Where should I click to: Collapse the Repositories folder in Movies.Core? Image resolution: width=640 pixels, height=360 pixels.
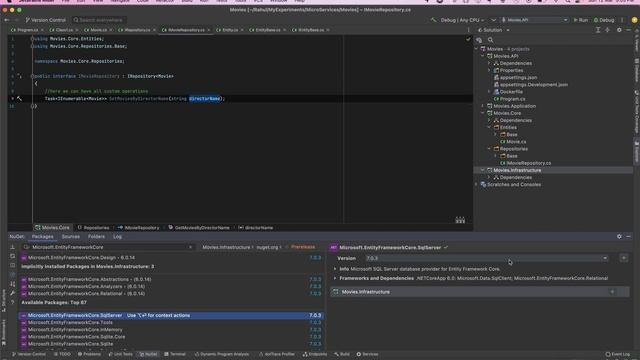(x=489, y=149)
